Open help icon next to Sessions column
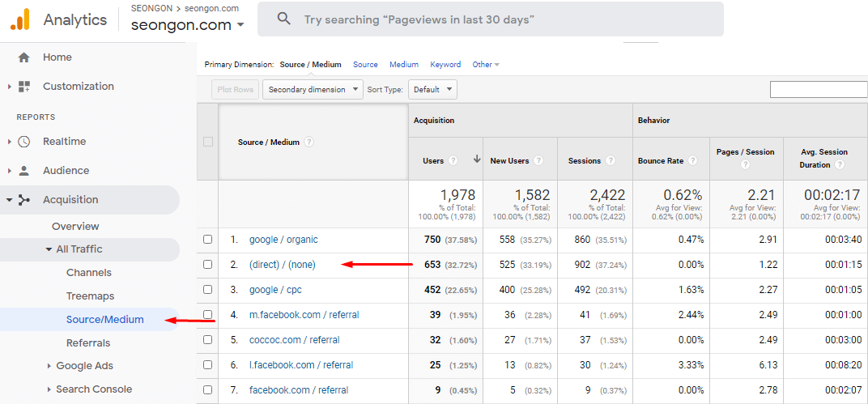 tap(610, 161)
